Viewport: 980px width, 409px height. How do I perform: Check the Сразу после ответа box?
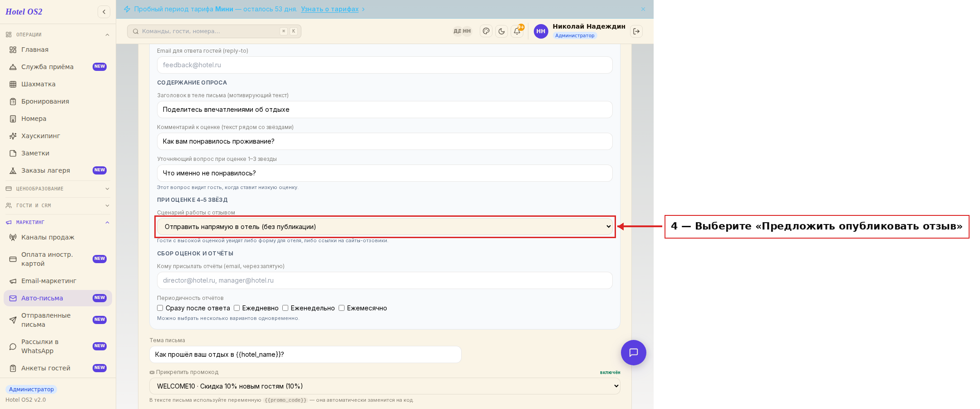click(160, 308)
